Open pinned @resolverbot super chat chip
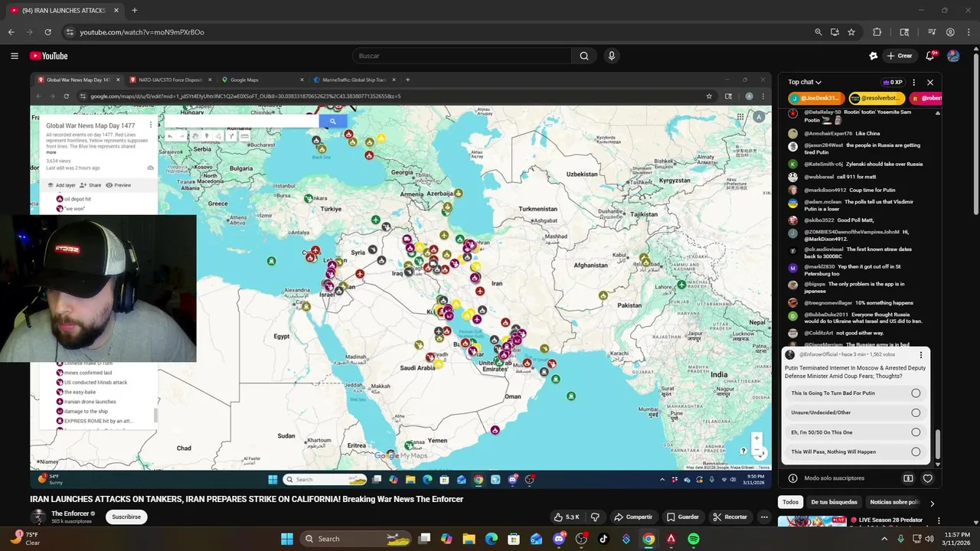Image resolution: width=980 pixels, height=551 pixels. pos(877,98)
